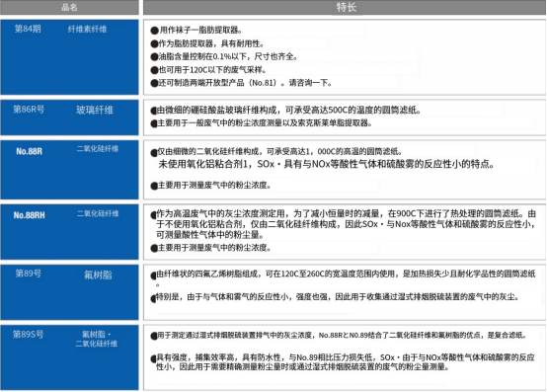Image resolution: width=547 pixels, height=392 pixels.
Task: Select the 氟树脂 material label
Action: click(98, 275)
